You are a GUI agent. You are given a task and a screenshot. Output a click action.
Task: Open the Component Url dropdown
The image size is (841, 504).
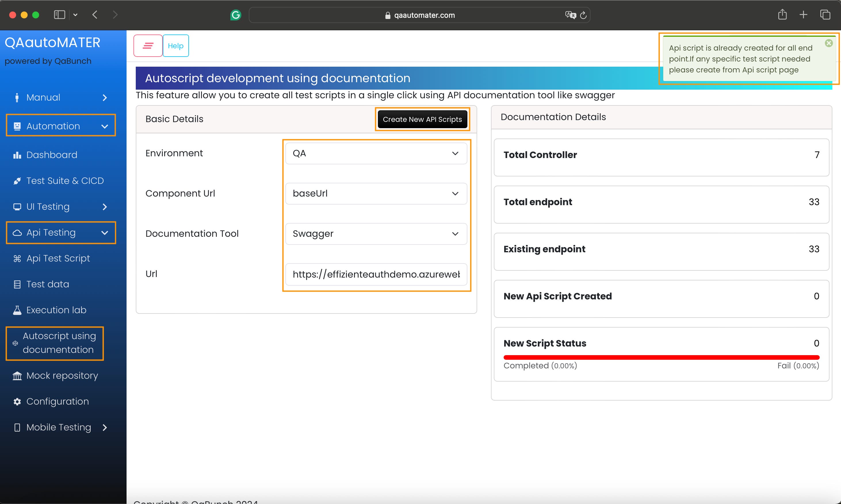click(x=376, y=194)
